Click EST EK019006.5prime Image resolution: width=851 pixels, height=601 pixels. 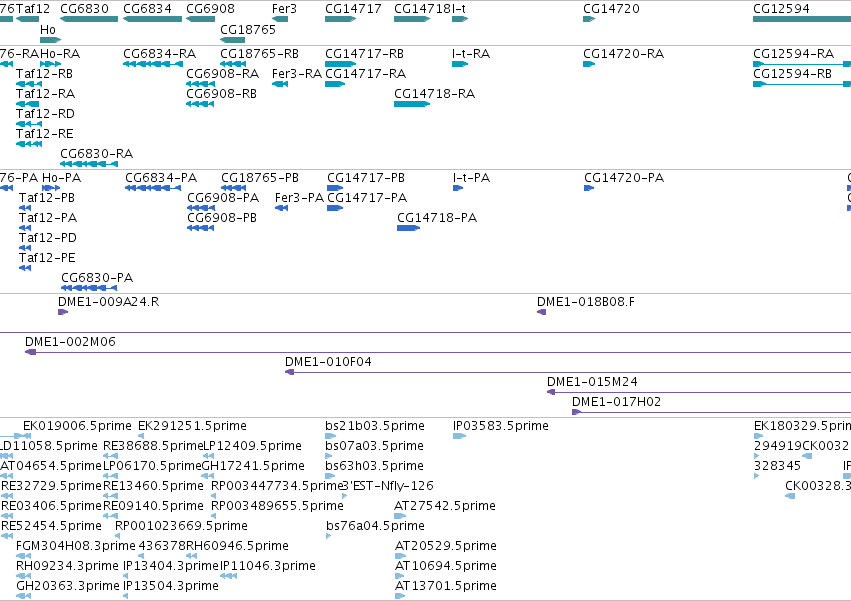[77, 426]
